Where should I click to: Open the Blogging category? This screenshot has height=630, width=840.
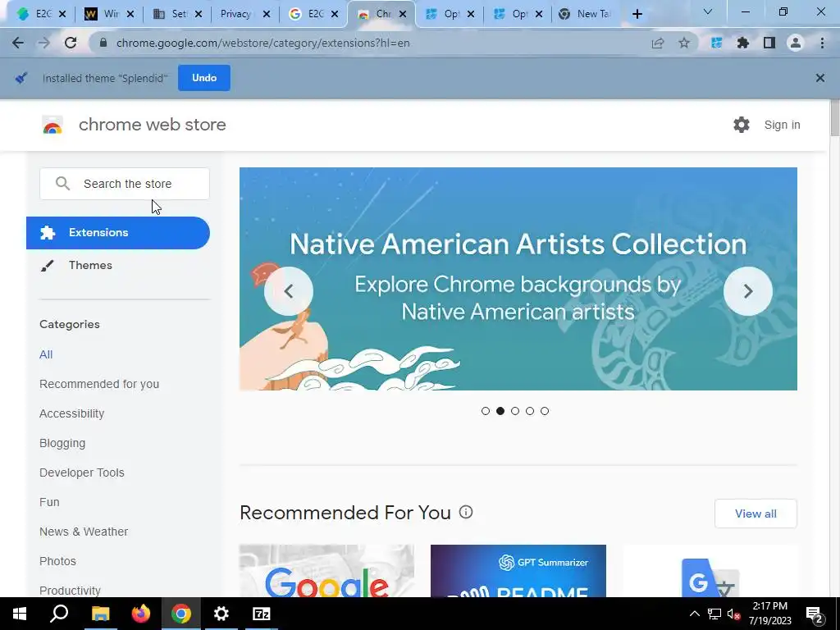click(x=62, y=443)
